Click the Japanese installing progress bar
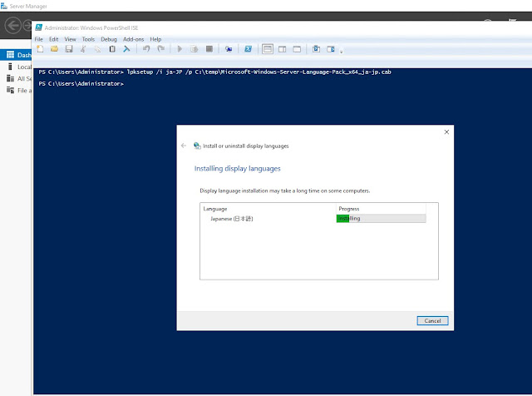The image size is (532, 396). [x=381, y=218]
